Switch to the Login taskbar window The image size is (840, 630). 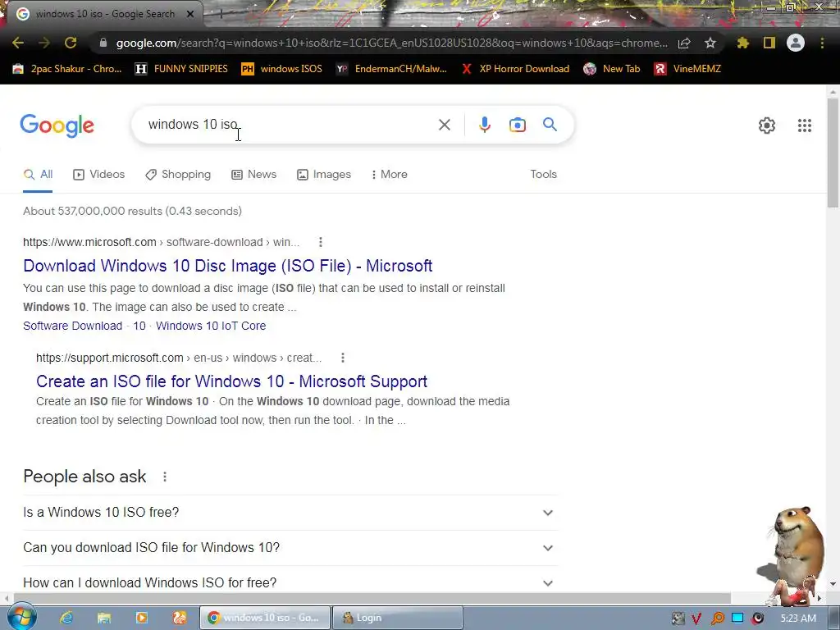click(x=398, y=618)
